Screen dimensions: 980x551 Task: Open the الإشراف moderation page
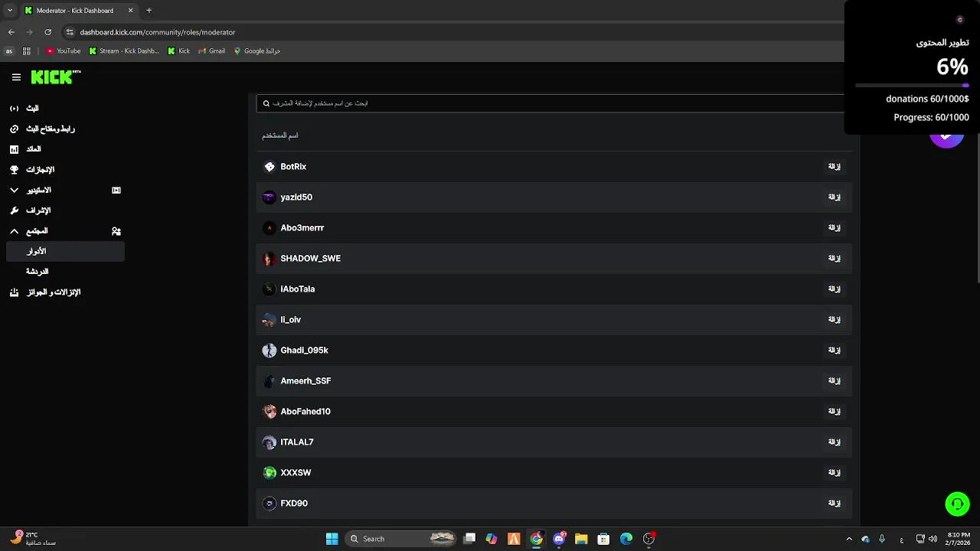pos(38,210)
